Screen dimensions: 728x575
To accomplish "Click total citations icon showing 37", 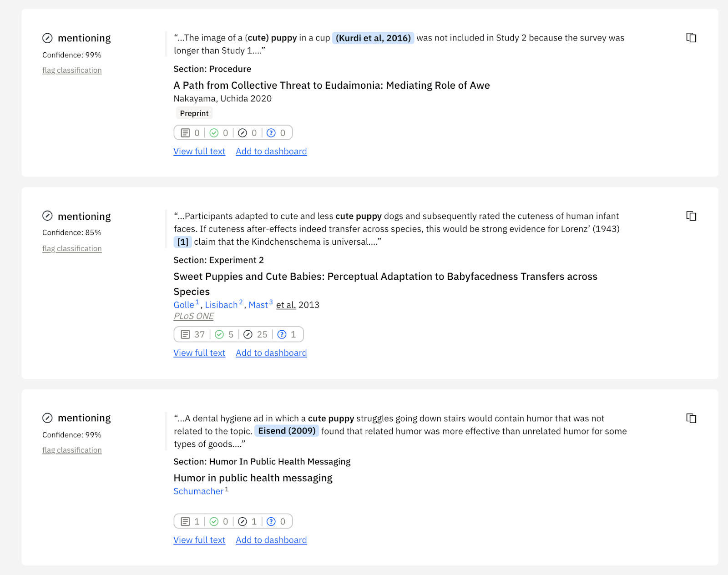I will click(x=185, y=335).
